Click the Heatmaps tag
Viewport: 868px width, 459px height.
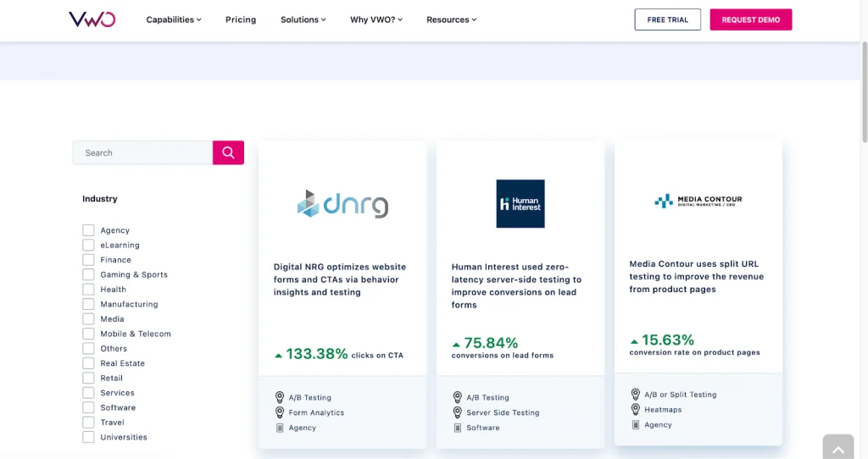(x=663, y=410)
